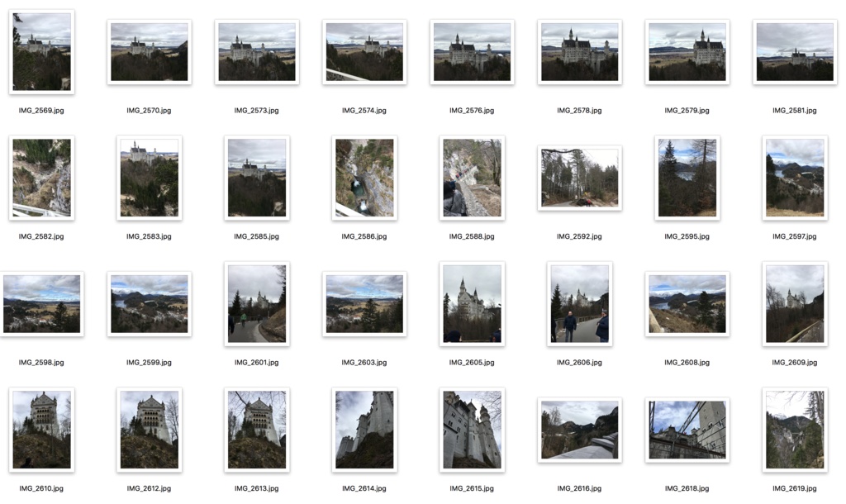The width and height of the screenshot is (846, 504).
Task: Pick the IMG_2578.jpg thumbnail
Action: click(x=579, y=52)
